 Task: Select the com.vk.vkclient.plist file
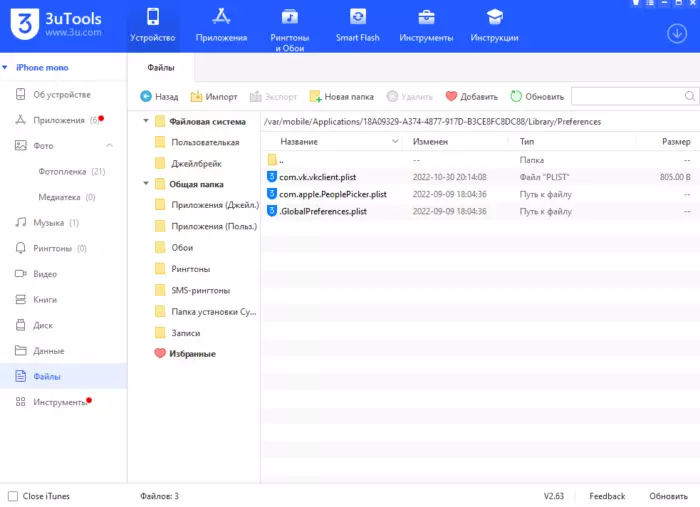(317, 177)
